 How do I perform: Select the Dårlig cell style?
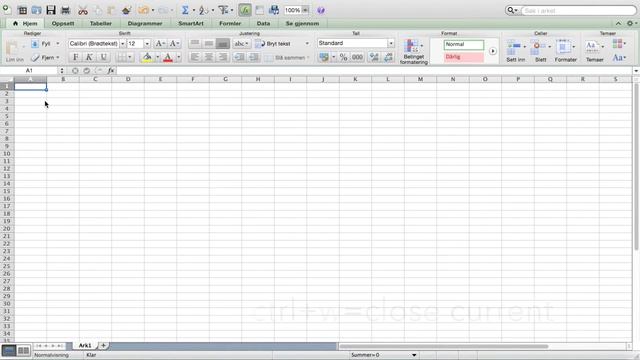tap(464, 57)
